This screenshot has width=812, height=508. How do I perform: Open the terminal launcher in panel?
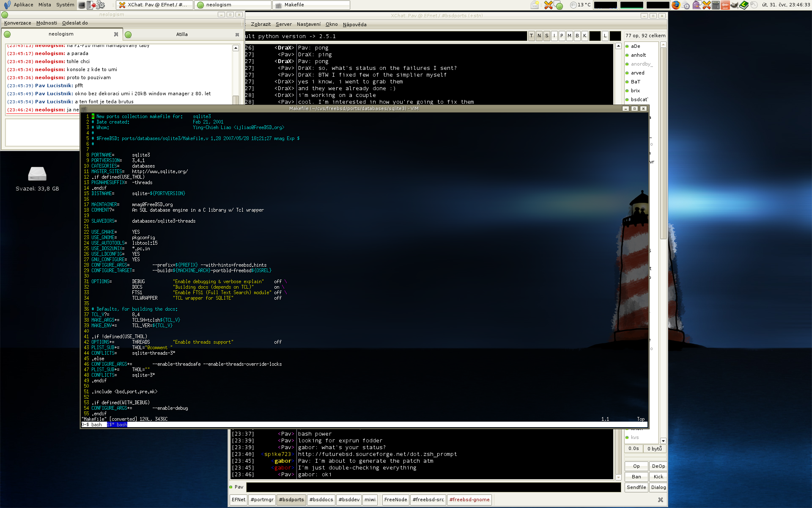coord(82,5)
